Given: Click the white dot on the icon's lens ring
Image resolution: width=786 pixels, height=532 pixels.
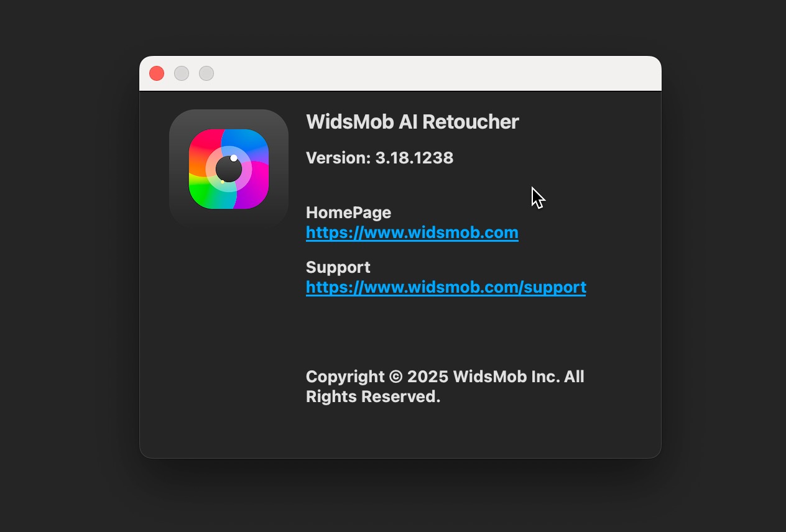Looking at the screenshot, I should 234,158.
